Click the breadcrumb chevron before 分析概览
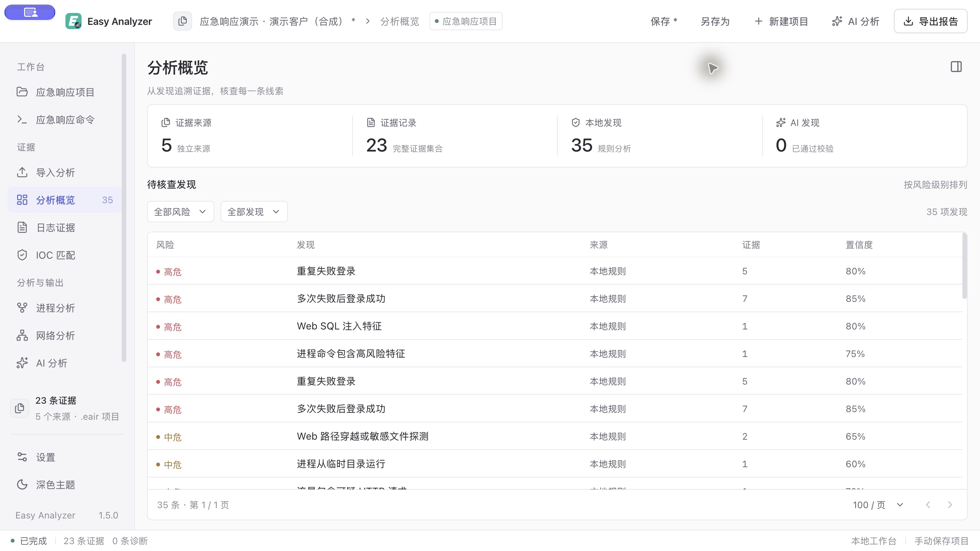The width and height of the screenshot is (980, 551). [x=367, y=21]
